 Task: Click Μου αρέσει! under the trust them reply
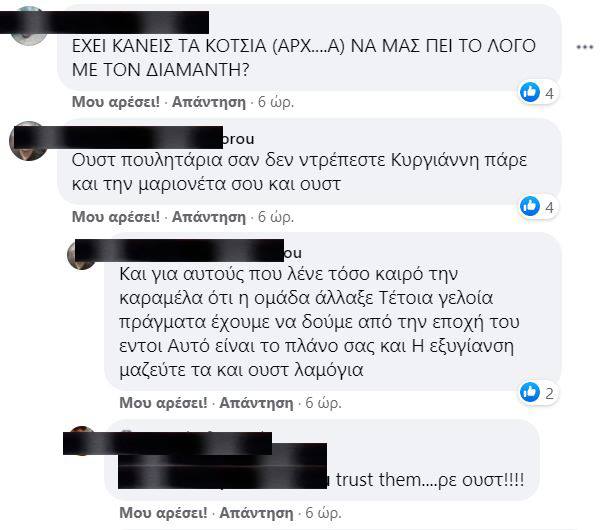(x=163, y=513)
